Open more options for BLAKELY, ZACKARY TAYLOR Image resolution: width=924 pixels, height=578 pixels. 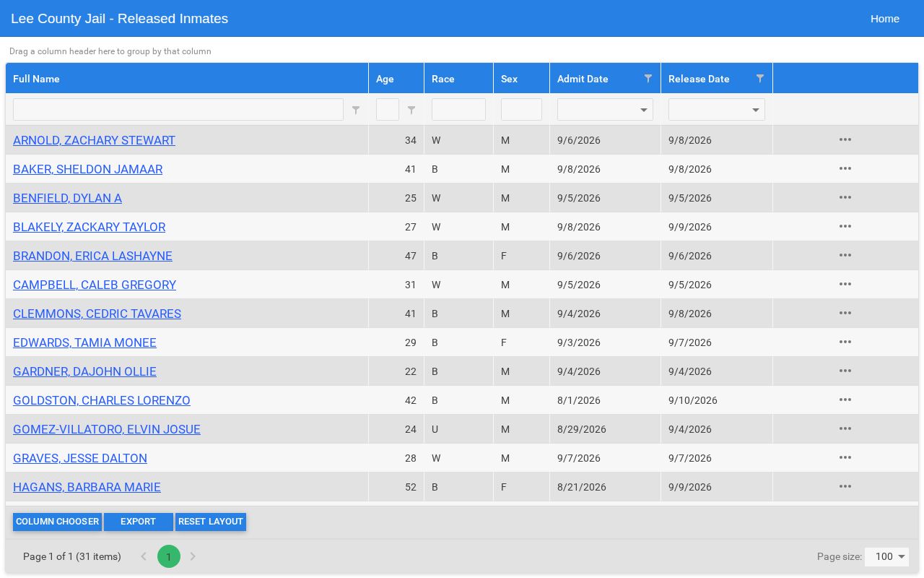[x=845, y=226]
